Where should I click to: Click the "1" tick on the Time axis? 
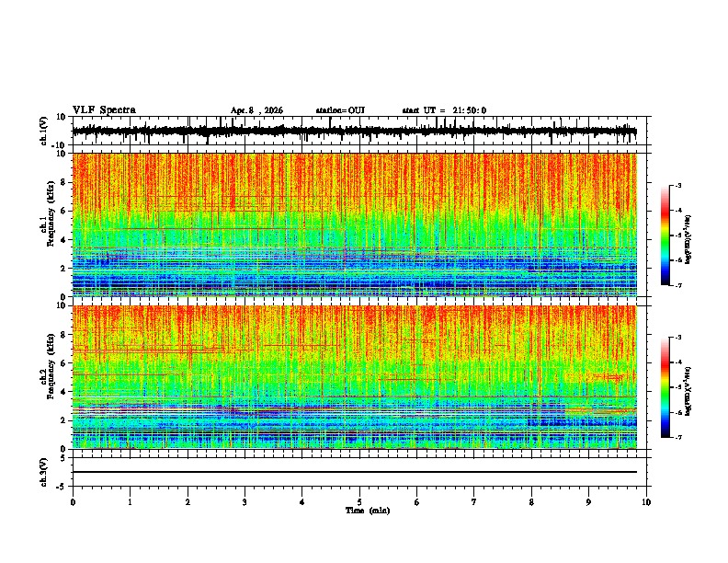(x=130, y=502)
